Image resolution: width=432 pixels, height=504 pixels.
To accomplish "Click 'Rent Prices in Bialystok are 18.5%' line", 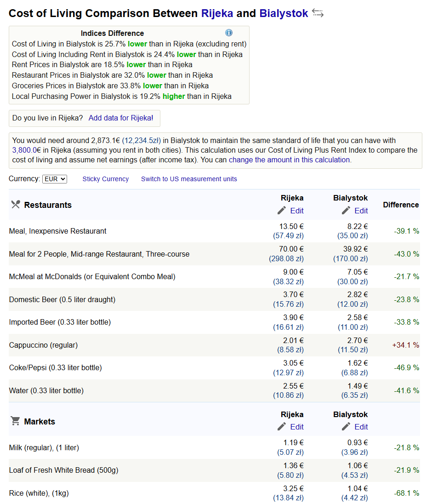I will tap(102, 64).
